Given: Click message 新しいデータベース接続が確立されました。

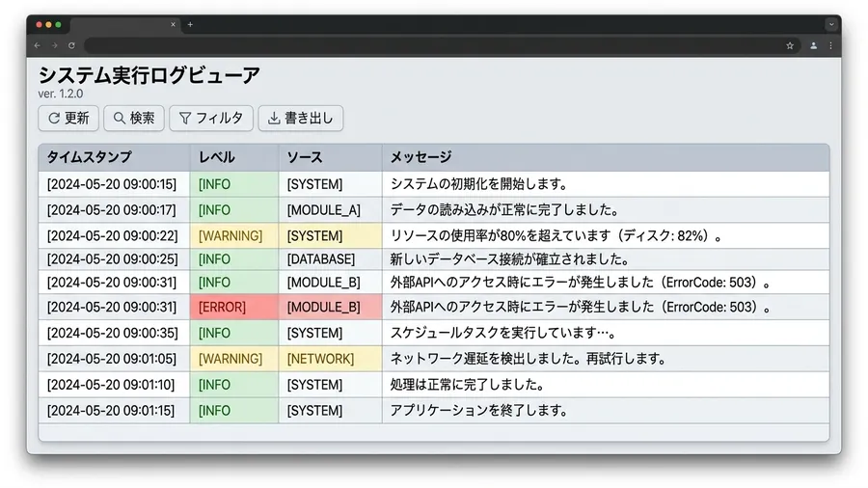Looking at the screenshot, I should point(510,258).
